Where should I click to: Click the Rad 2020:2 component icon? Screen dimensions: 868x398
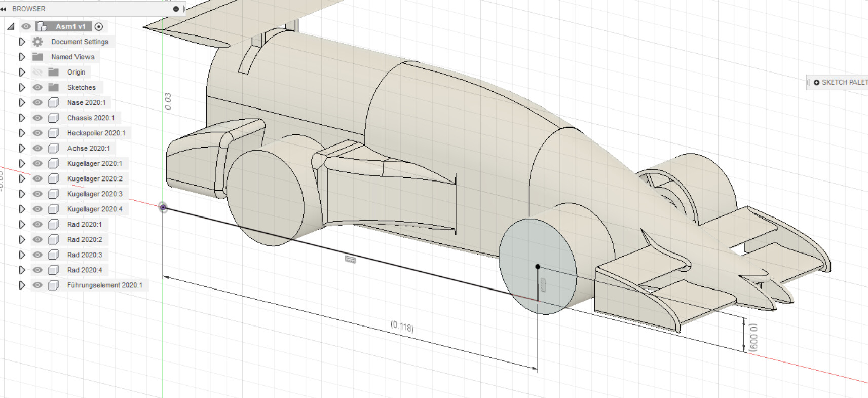(54, 239)
